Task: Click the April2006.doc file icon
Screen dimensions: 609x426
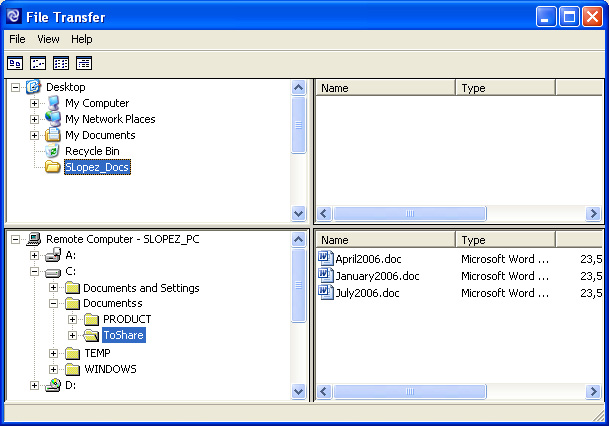Action: [x=325, y=258]
